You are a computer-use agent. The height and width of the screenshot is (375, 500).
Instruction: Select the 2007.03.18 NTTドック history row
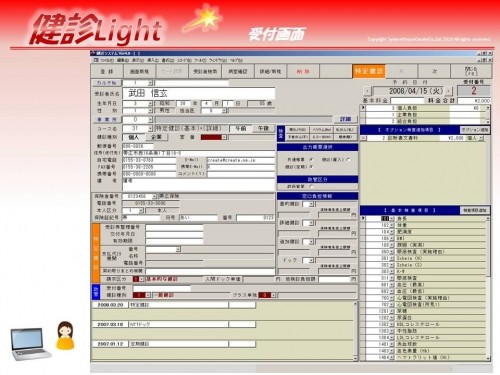point(175,324)
